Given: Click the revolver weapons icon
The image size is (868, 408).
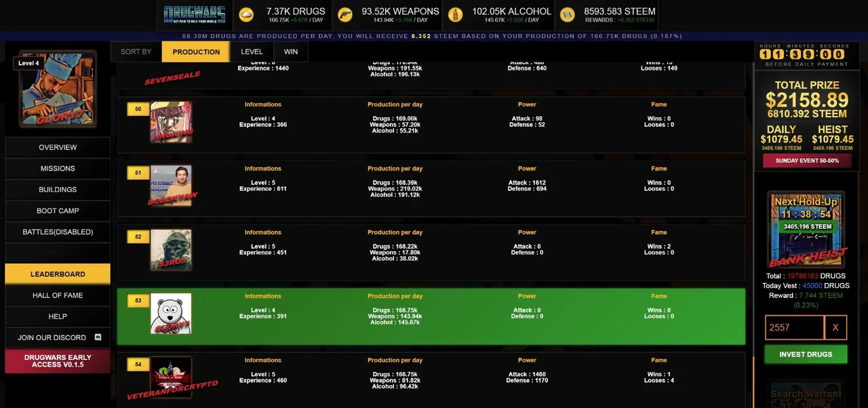Looking at the screenshot, I should point(345,15).
